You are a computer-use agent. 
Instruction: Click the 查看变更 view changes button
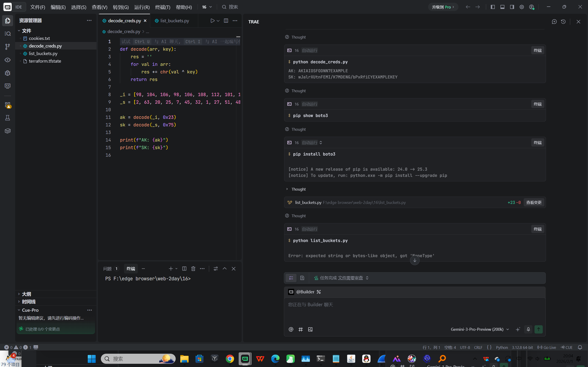(x=534, y=203)
